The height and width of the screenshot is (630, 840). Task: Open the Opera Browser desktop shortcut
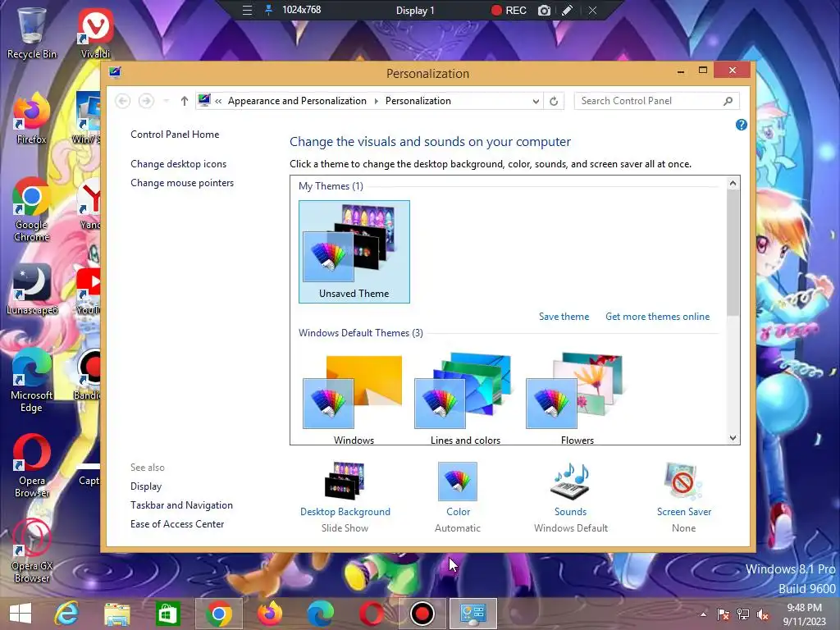(31, 465)
